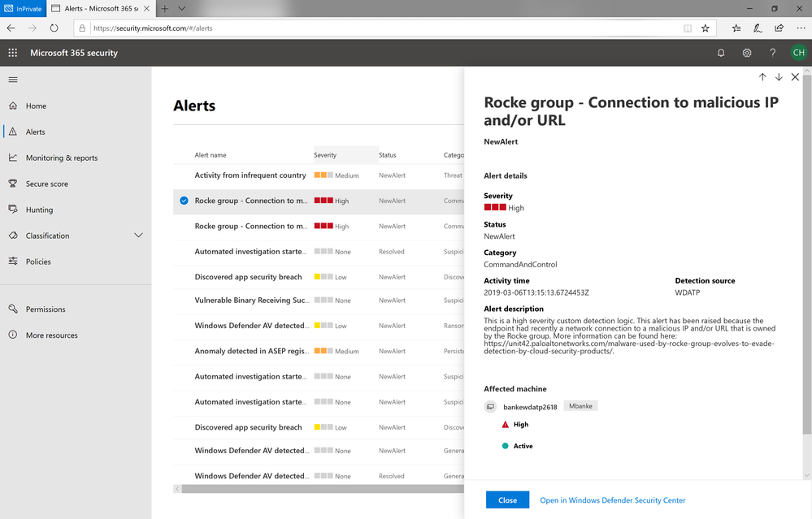Open a new browser tab plus button

[165, 8]
